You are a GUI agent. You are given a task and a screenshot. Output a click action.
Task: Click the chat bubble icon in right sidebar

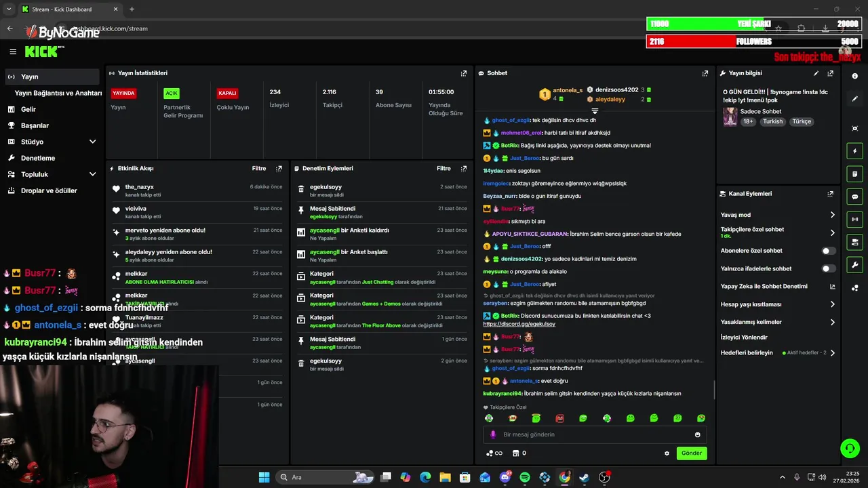(x=854, y=197)
